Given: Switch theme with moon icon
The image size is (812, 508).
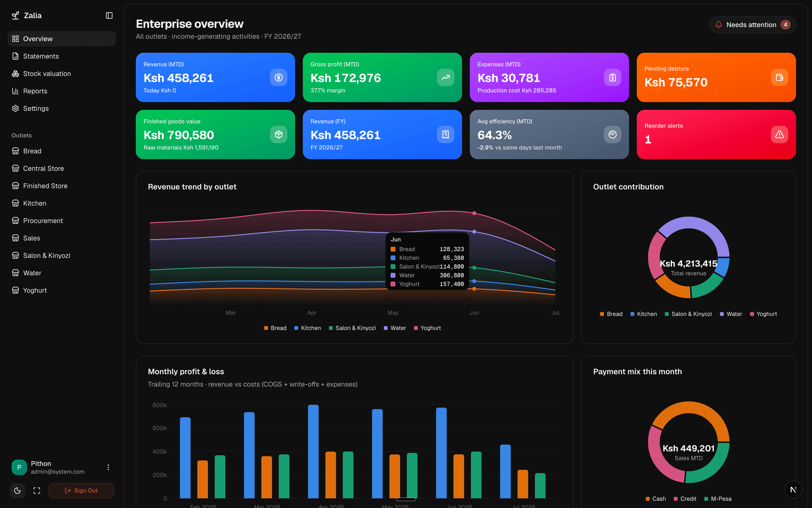Looking at the screenshot, I should (x=17, y=491).
